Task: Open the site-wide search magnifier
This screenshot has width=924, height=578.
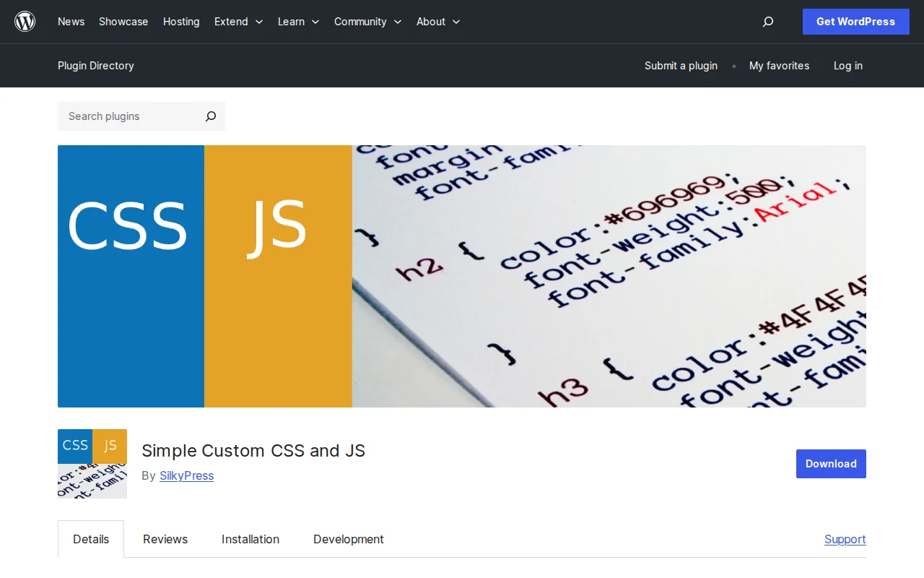Action: [767, 22]
